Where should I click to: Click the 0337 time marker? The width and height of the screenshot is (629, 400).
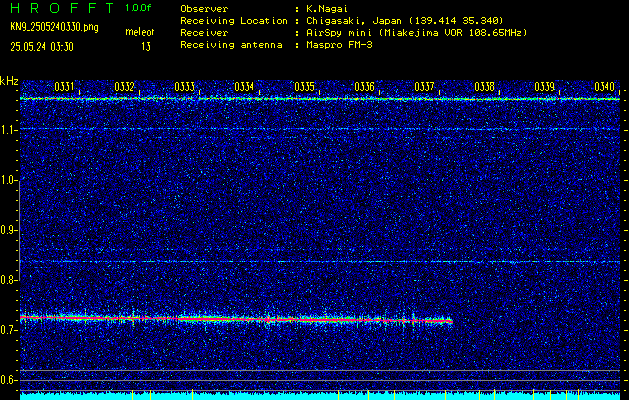[x=424, y=87]
